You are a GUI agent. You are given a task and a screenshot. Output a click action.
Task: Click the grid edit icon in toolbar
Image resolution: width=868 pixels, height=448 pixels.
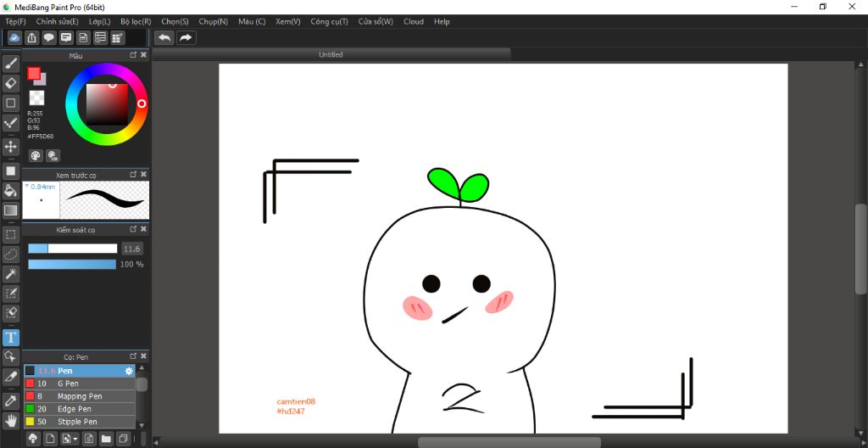tap(117, 37)
